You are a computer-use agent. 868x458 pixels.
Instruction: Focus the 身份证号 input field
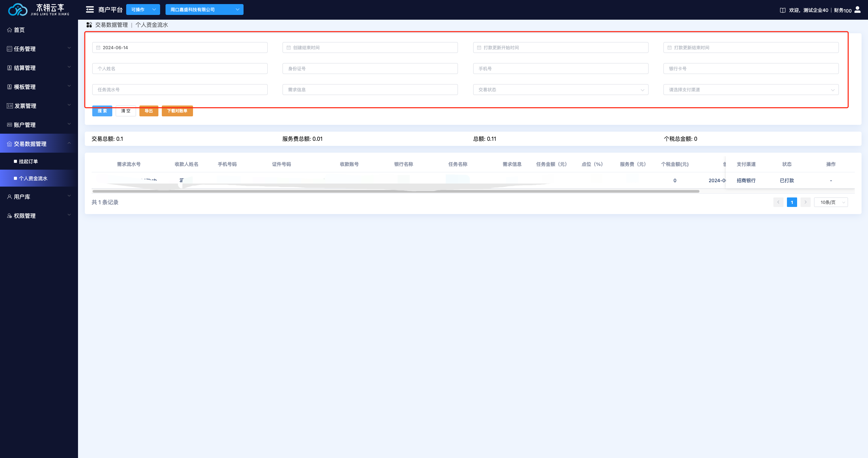pyautogui.click(x=370, y=69)
